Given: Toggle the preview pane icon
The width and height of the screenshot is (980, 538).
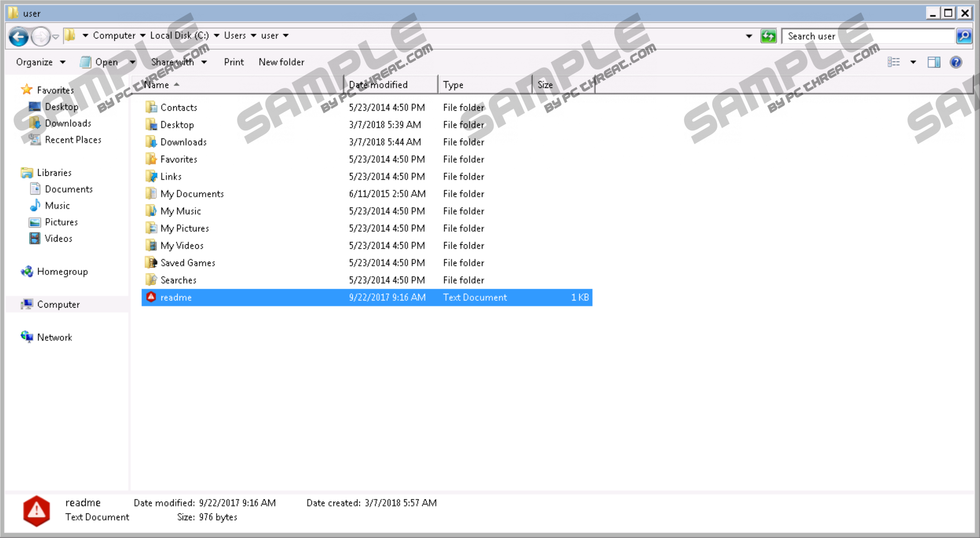Looking at the screenshot, I should pos(934,62).
